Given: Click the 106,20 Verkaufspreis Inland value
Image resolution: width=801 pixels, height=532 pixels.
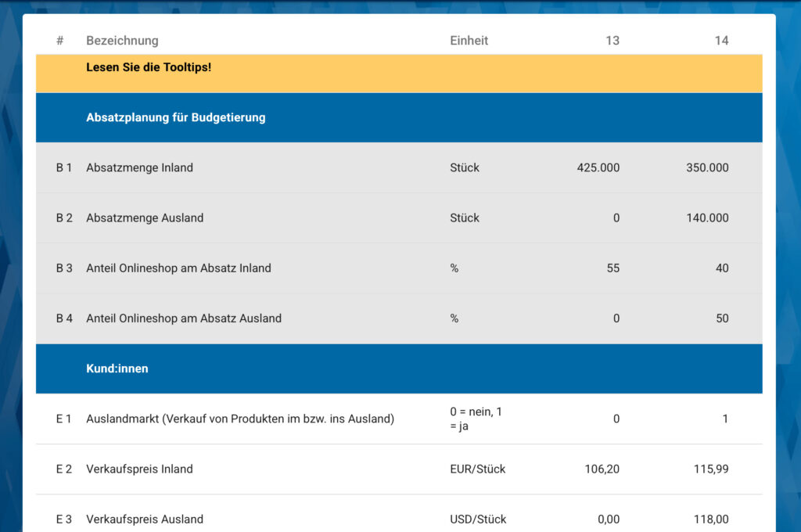Looking at the screenshot, I should tap(602, 469).
